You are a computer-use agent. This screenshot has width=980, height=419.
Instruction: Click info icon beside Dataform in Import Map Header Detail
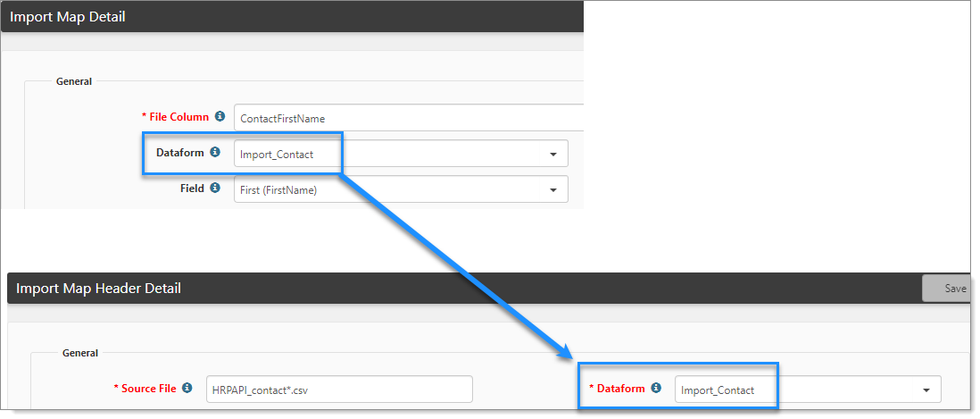coord(656,388)
